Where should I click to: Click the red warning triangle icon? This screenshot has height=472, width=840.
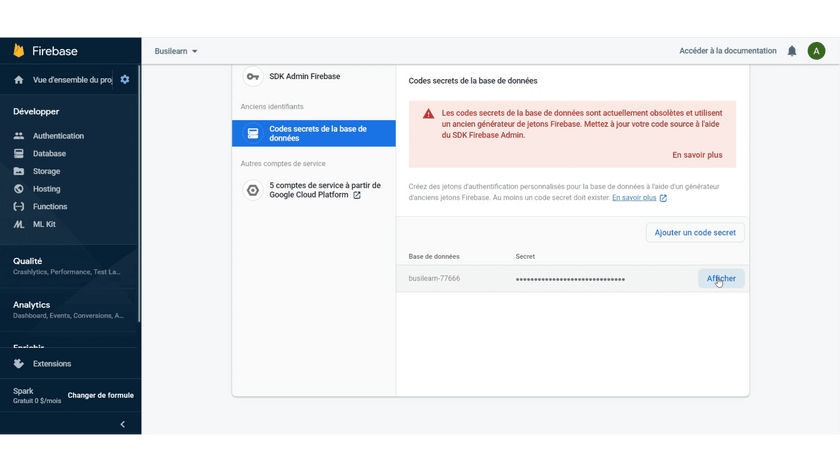429,114
